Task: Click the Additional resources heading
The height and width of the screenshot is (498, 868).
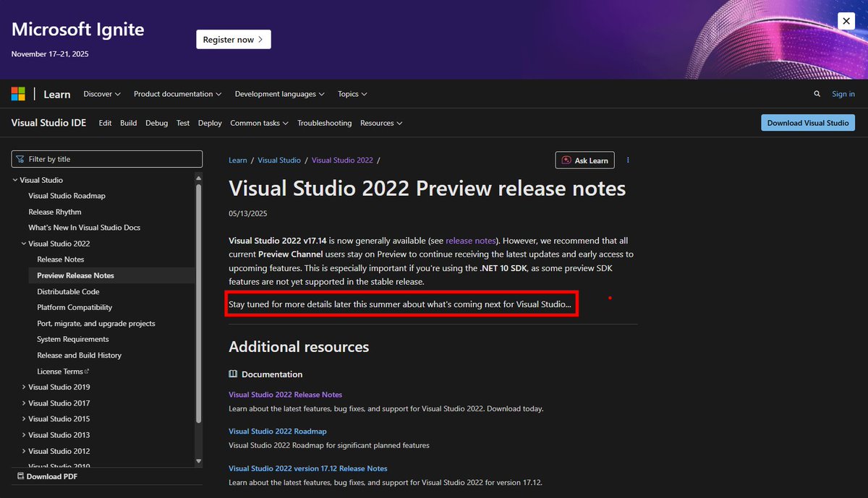Action: pyautogui.click(x=299, y=347)
